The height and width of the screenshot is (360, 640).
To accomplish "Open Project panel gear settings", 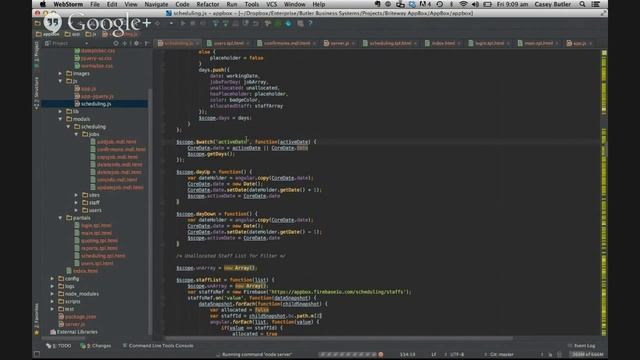I will [137, 43].
